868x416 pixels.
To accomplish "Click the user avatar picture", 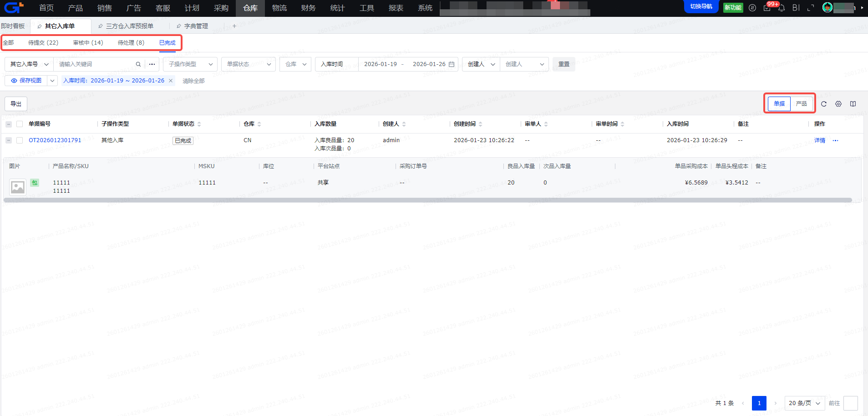I will point(827,7).
